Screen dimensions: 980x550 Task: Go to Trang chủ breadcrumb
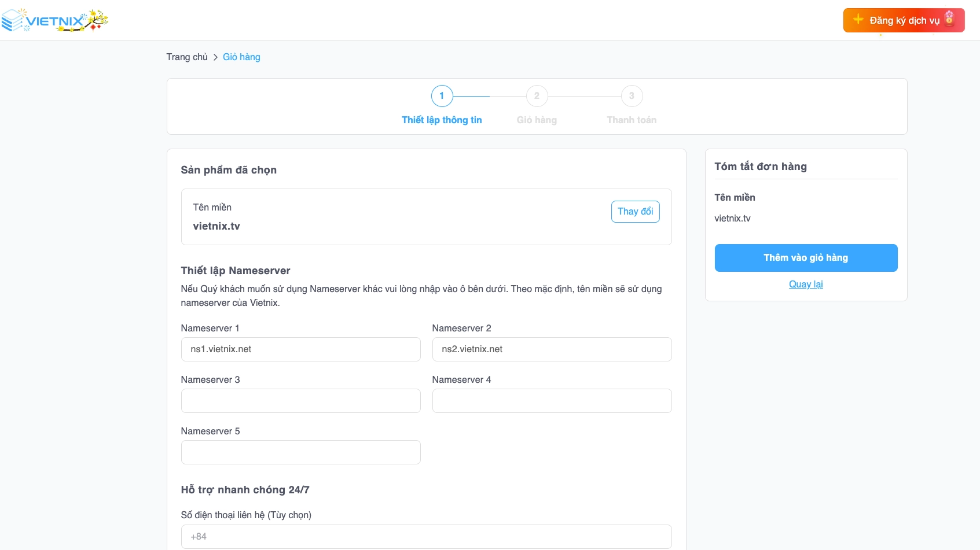(186, 57)
